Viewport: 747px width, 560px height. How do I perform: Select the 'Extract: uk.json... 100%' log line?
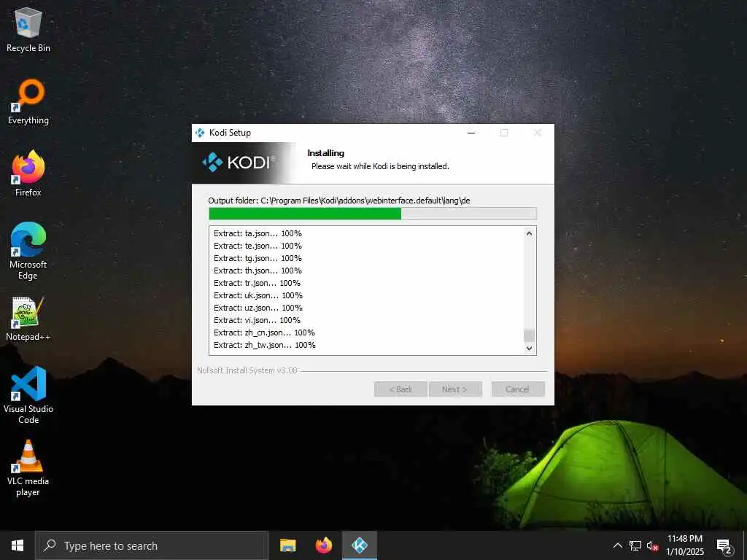(x=258, y=295)
